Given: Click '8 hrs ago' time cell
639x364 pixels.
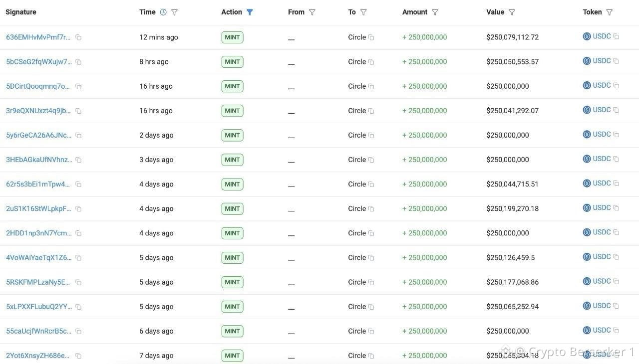Looking at the screenshot, I should point(154,62).
